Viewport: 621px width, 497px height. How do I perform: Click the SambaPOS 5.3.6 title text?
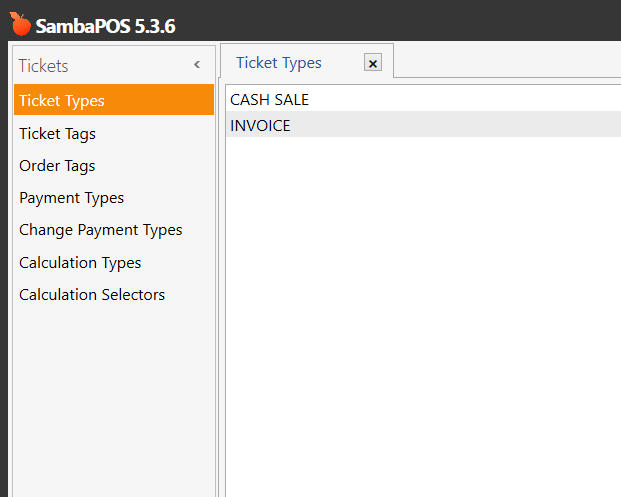click(x=105, y=26)
